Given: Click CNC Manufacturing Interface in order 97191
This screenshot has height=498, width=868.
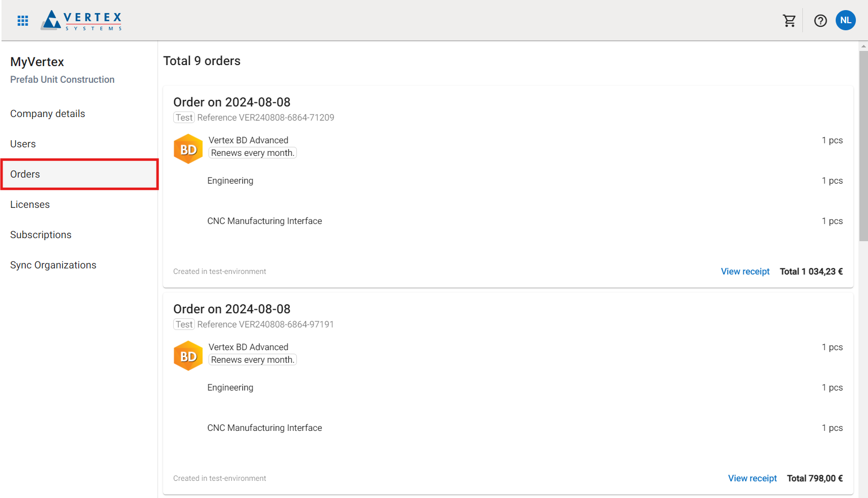Looking at the screenshot, I should (265, 428).
